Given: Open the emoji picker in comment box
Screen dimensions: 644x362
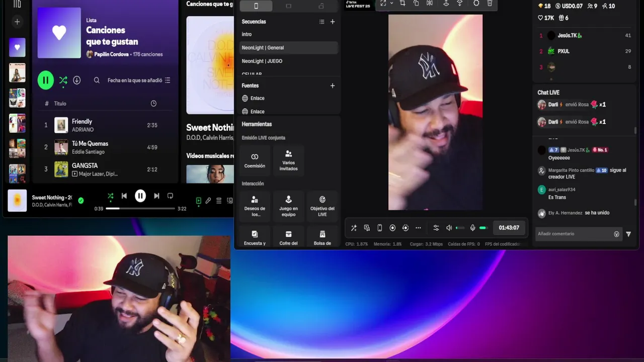Looking at the screenshot, I should [x=616, y=234].
